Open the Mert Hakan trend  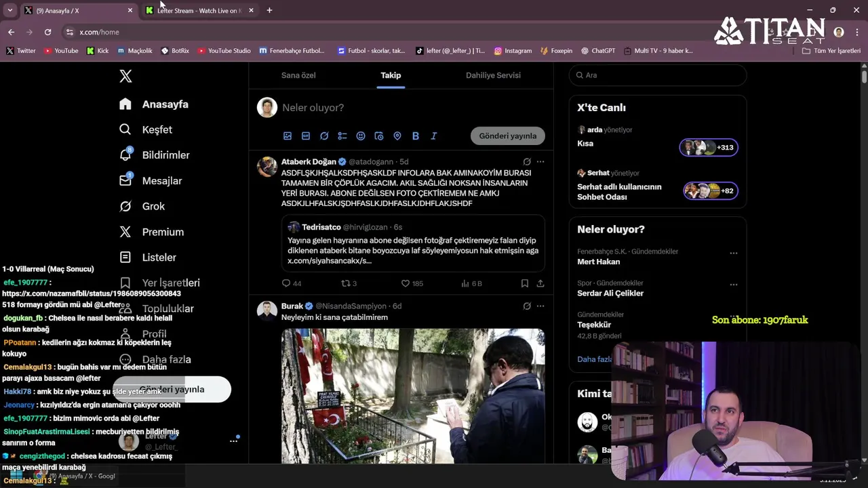click(x=598, y=262)
